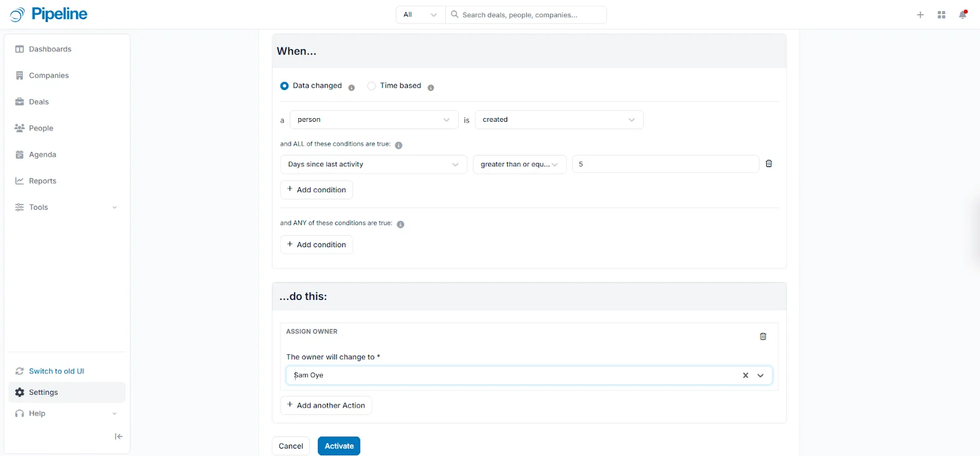980x456 pixels.
Task: Click the info icon beside Time based
Action: (431, 88)
